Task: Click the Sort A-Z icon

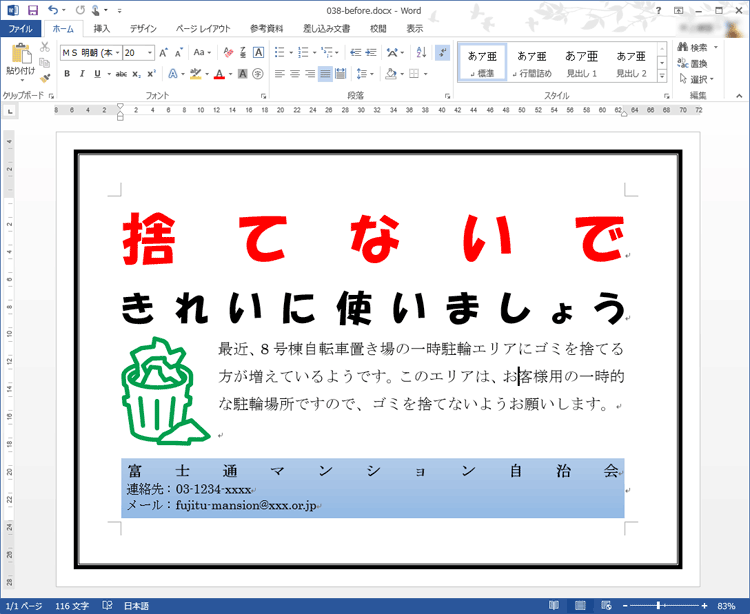Action: click(421, 53)
